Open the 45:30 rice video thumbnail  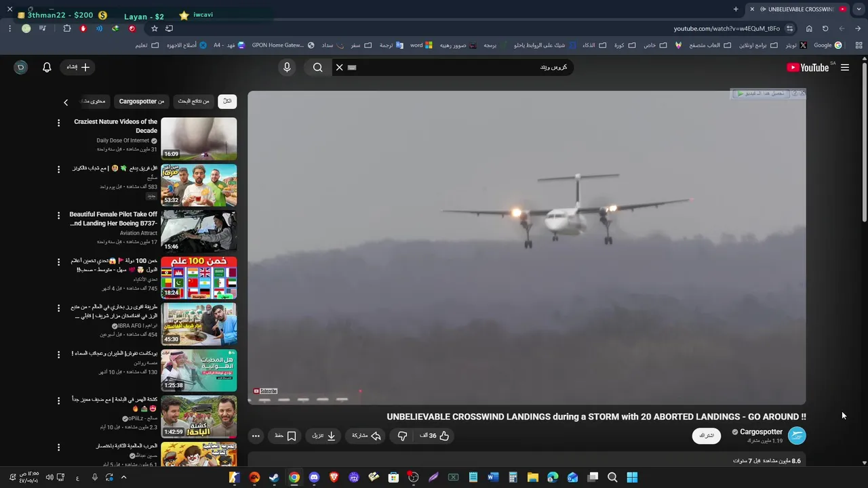click(x=199, y=324)
